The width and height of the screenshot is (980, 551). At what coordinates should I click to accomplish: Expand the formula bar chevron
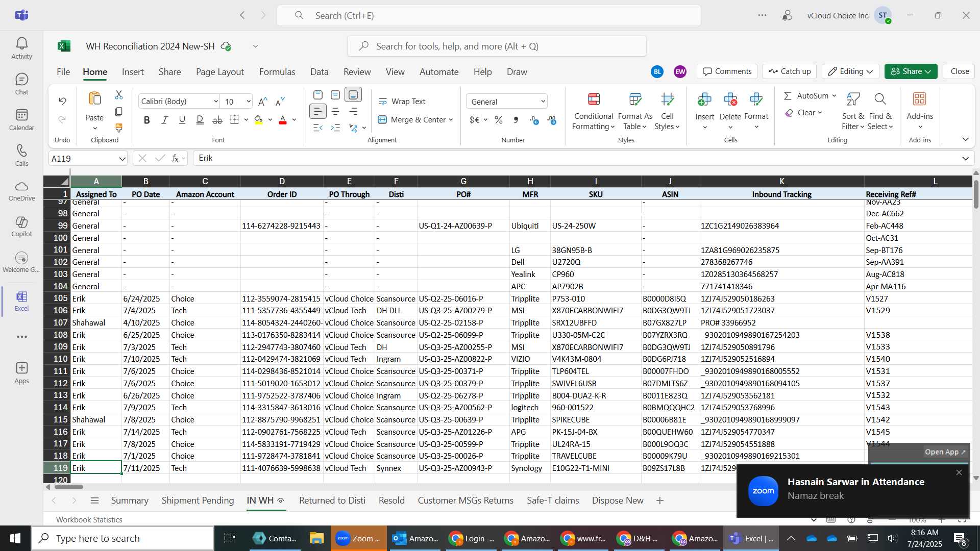click(x=965, y=159)
